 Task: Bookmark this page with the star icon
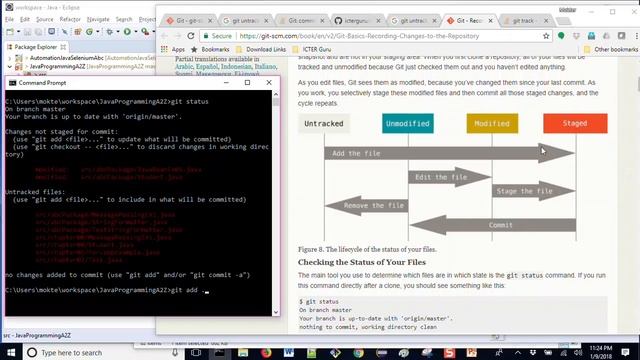point(546,36)
